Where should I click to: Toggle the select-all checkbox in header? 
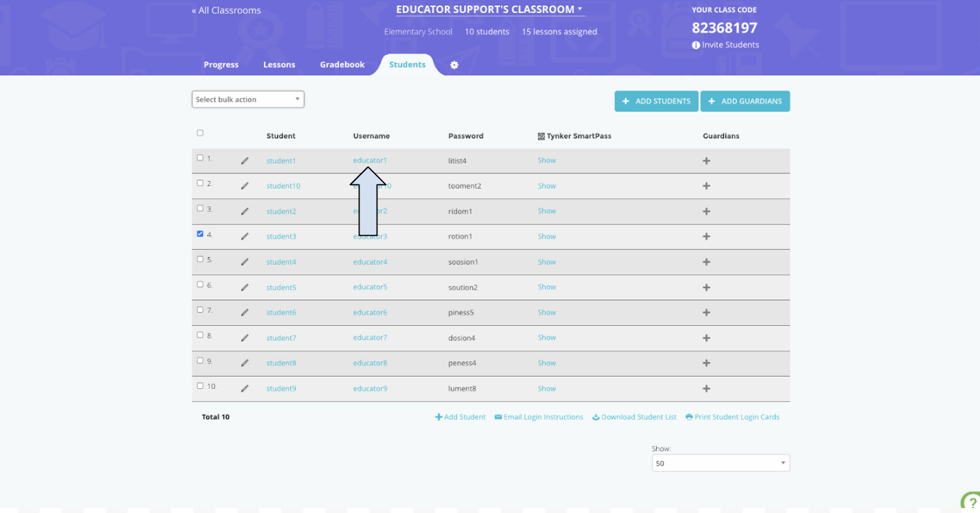click(200, 133)
